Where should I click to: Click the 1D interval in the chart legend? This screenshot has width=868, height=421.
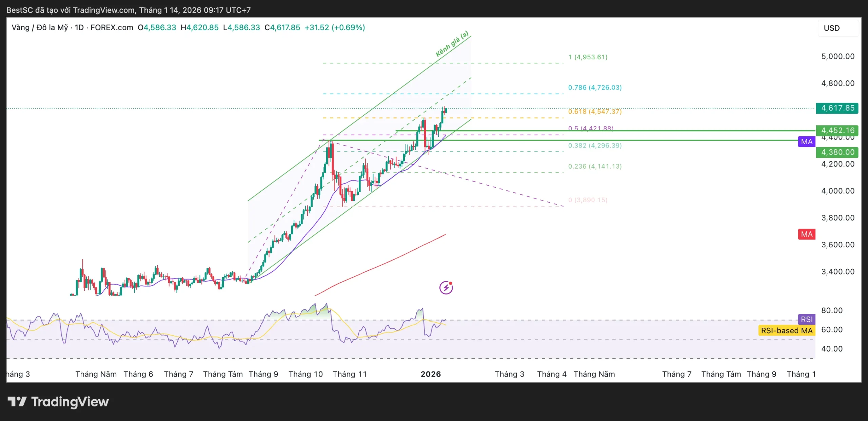tap(79, 27)
